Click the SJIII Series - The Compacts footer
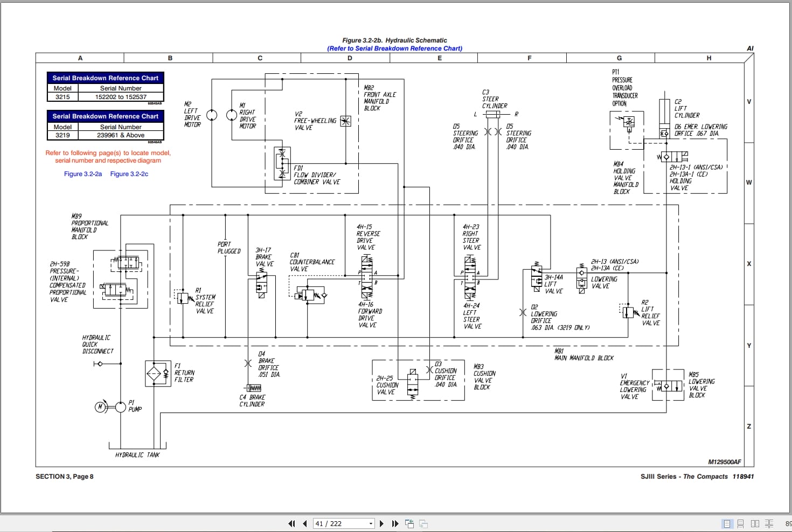The height and width of the screenshot is (532, 792). pyautogui.click(x=684, y=477)
